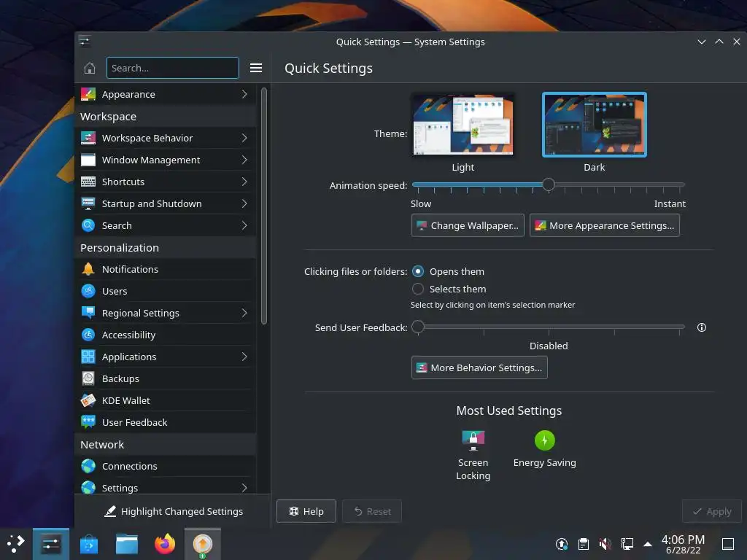Open Discover store from the taskbar
The width and height of the screenshot is (747, 560).
88,544
